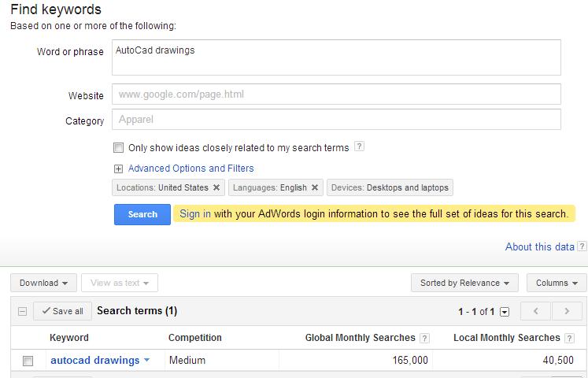Go to previous results page arrow
The width and height of the screenshot is (588, 378).
536,311
